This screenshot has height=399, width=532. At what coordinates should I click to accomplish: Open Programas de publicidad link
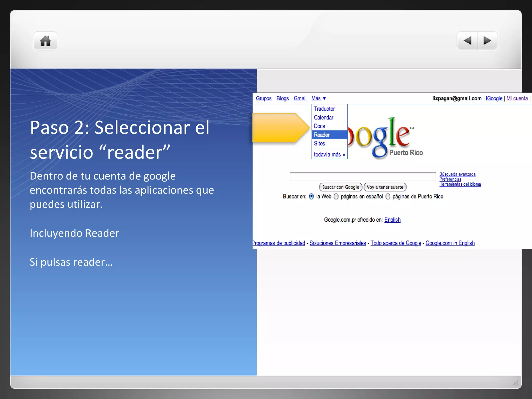278,243
